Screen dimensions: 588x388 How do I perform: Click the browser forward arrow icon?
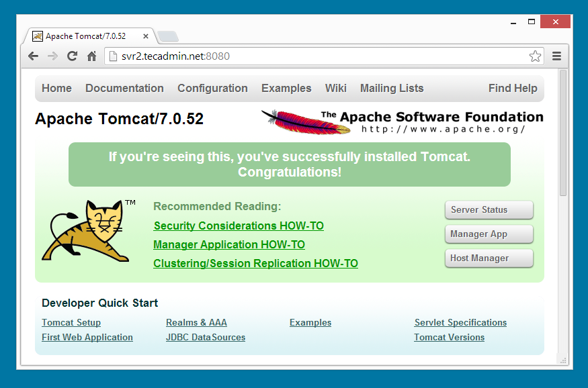pos(52,56)
